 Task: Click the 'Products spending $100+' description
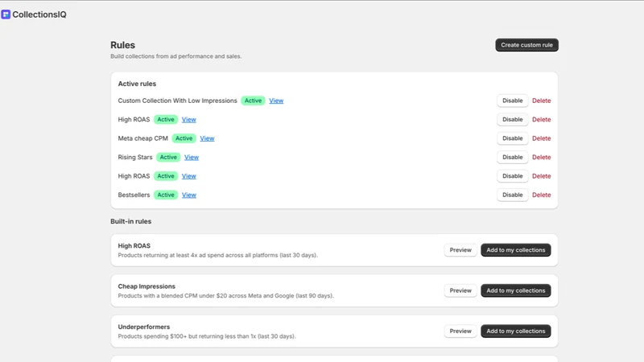[x=207, y=336]
